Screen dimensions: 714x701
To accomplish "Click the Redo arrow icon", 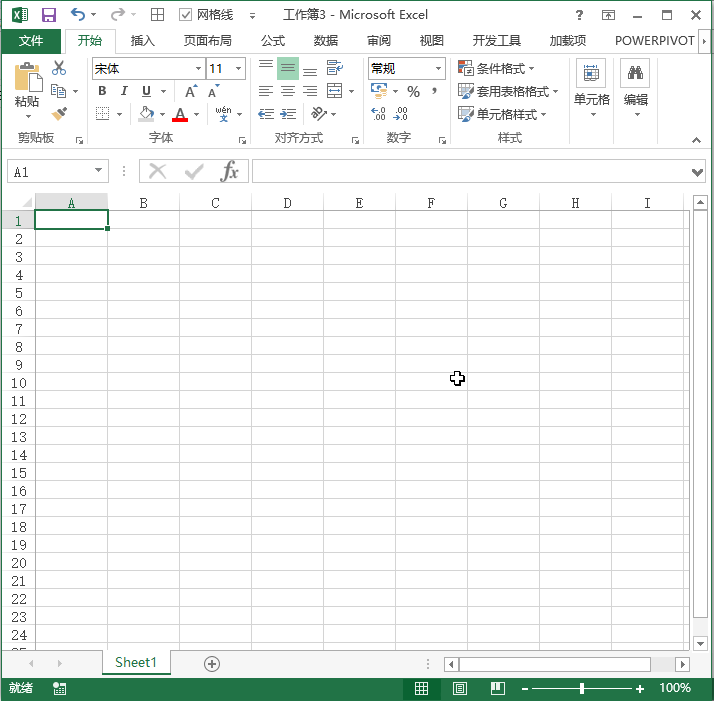I will coord(117,15).
